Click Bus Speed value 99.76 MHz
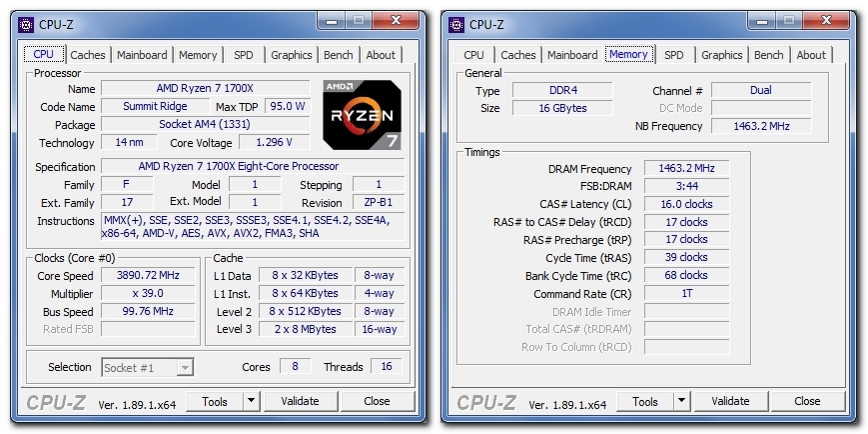Viewport: 868px width, 434px height. [148, 311]
